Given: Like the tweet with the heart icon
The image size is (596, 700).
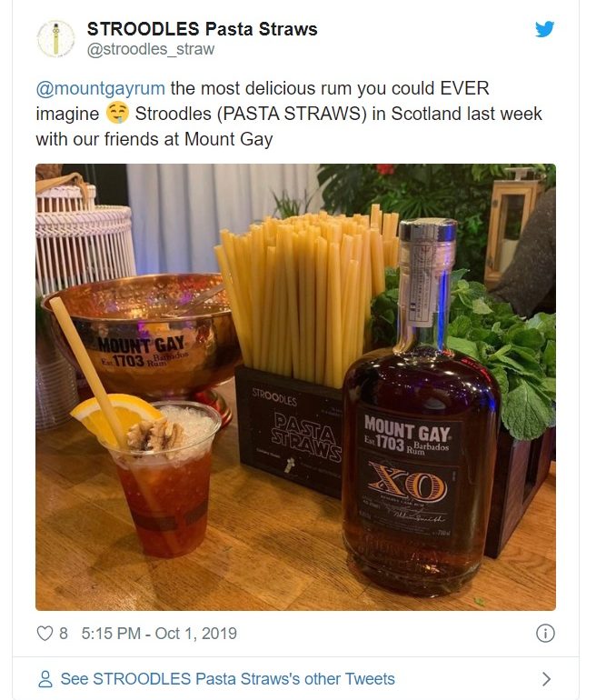Looking at the screenshot, I should pyautogui.click(x=45, y=633).
